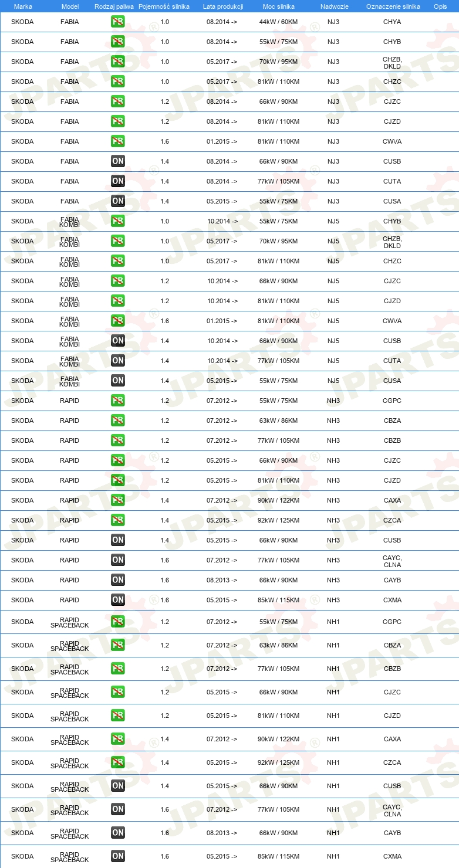Viewport: 459px width, 868px height.
Task: Select the ON icon in FABIA KOMBI CUSA row
Action: point(118,381)
